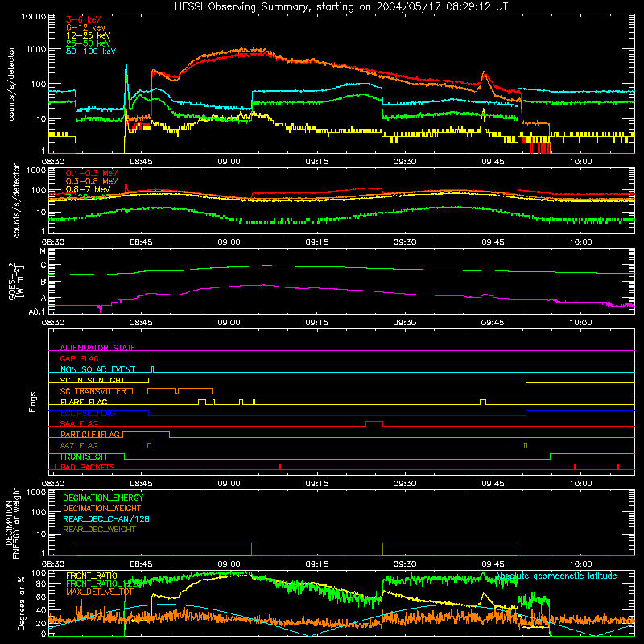Click the B class tick in GOES panel
This screenshot has width=644, height=644.
43,282
